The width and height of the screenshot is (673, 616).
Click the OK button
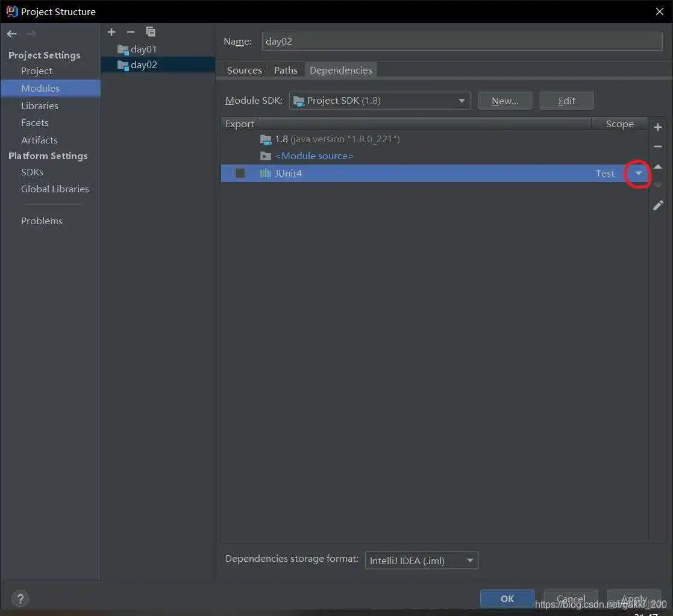[x=507, y=599]
